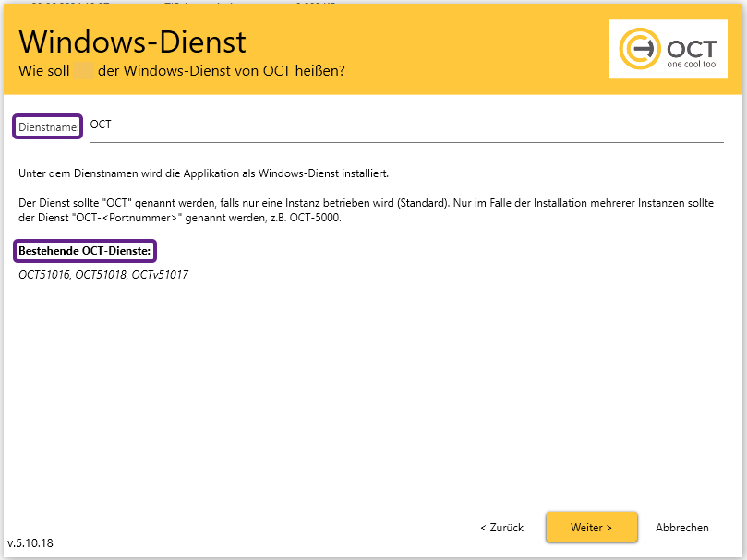Click the version text v.5.10.18
The image size is (747, 560).
click(x=30, y=542)
